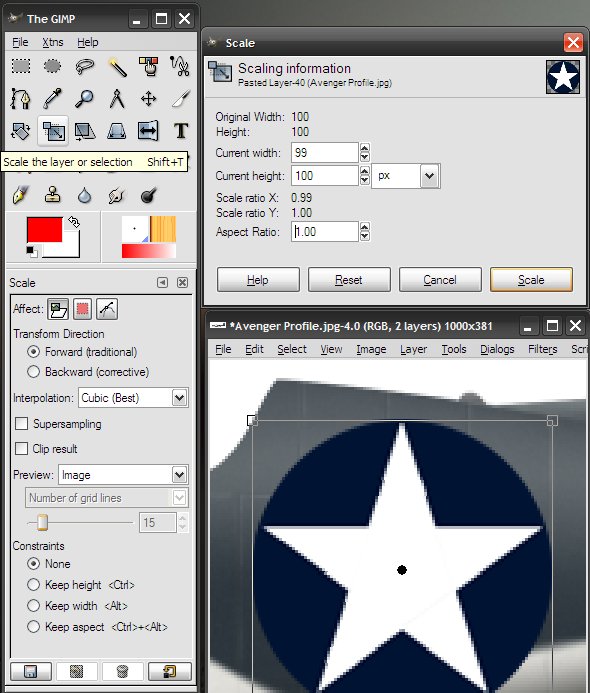Image resolution: width=590 pixels, height=693 pixels.
Task: Click the Scale confirm button
Action: [531, 279]
